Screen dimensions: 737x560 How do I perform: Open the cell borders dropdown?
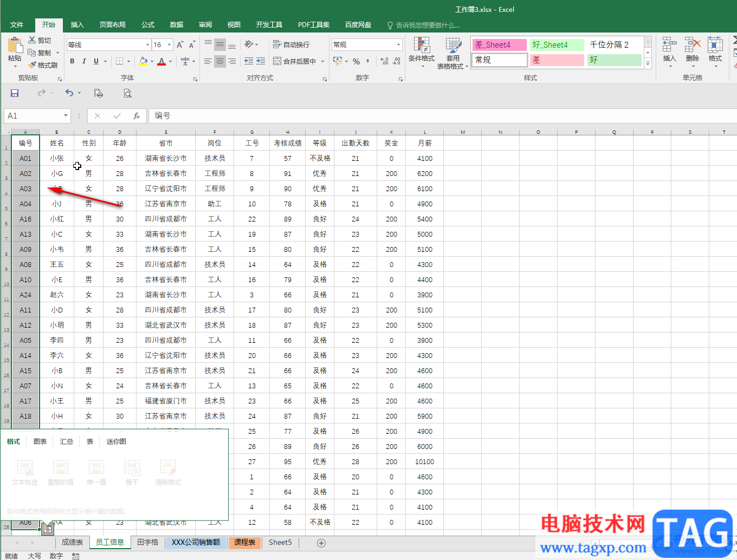[x=128, y=61]
